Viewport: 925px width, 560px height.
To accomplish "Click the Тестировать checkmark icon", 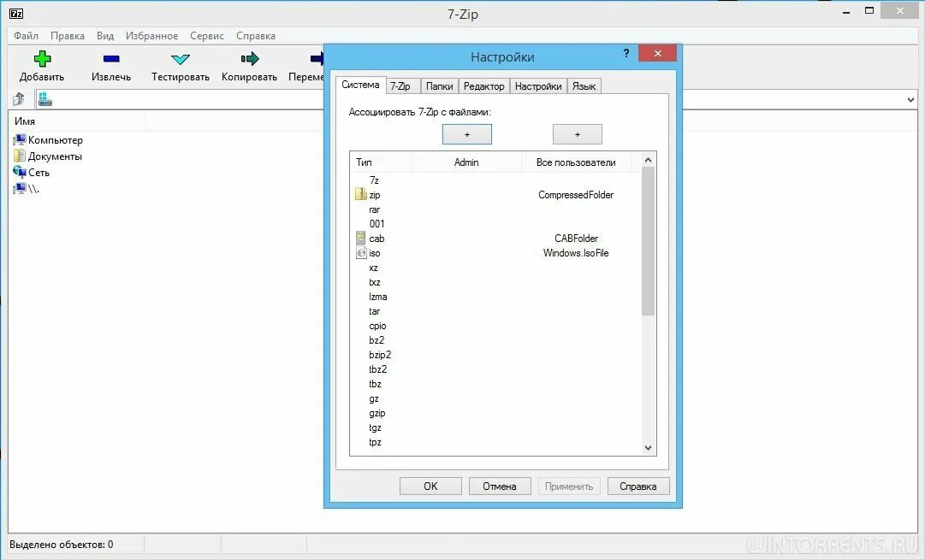I will pyautogui.click(x=180, y=59).
